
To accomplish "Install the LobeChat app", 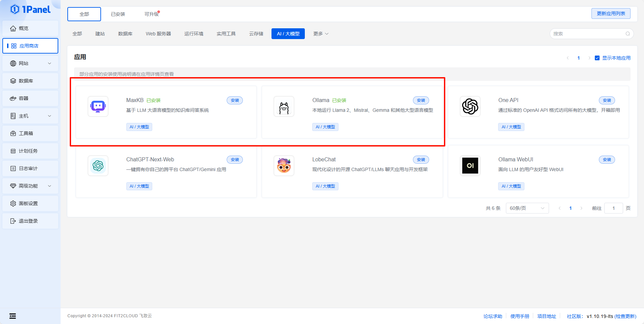I will pyautogui.click(x=421, y=160).
